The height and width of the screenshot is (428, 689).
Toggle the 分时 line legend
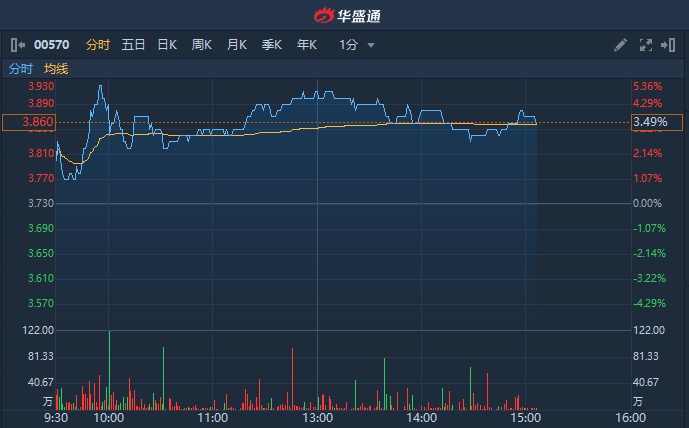pos(21,69)
